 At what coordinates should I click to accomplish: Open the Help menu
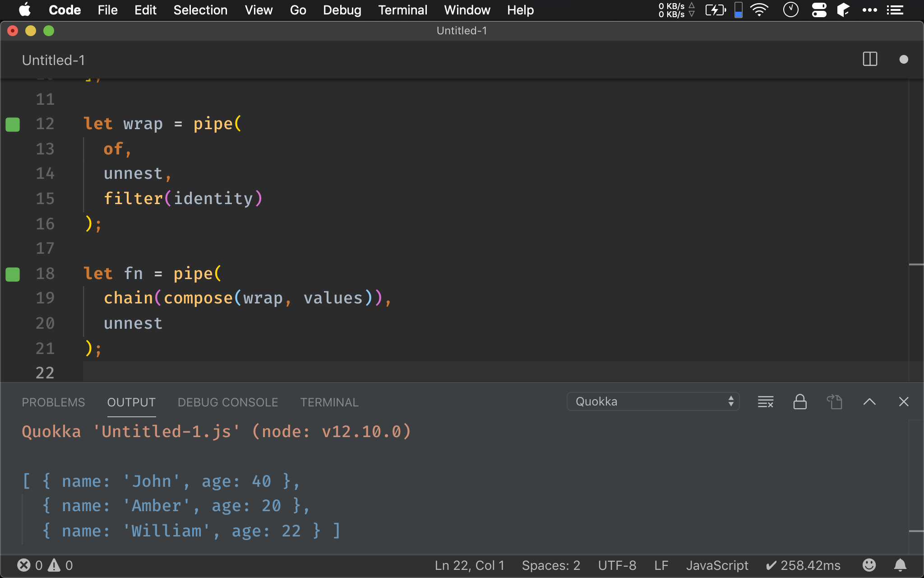click(x=520, y=10)
